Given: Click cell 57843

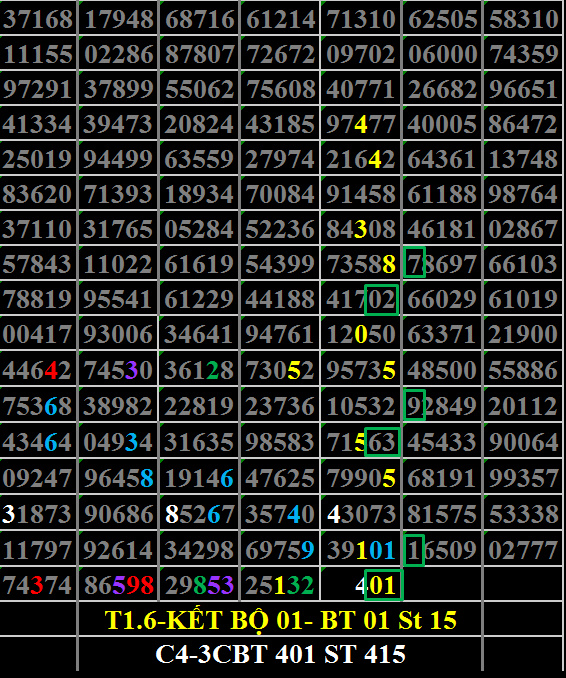Looking at the screenshot, I should click(x=38, y=263).
